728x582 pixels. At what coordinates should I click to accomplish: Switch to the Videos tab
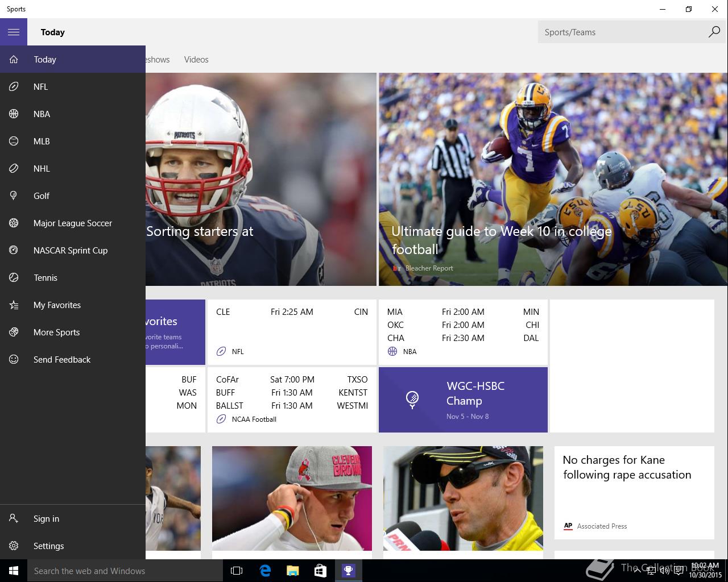tap(196, 59)
